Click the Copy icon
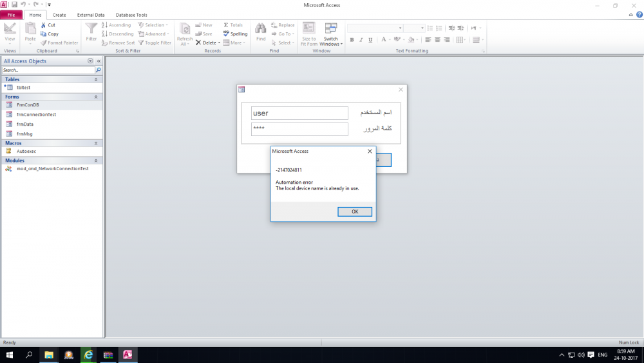644x363 pixels. 43,34
